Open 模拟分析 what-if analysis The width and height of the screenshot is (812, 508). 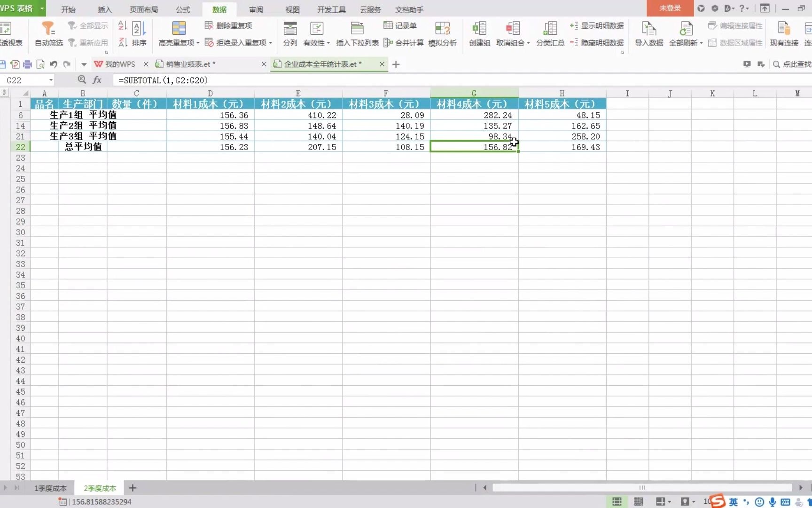pos(442,34)
